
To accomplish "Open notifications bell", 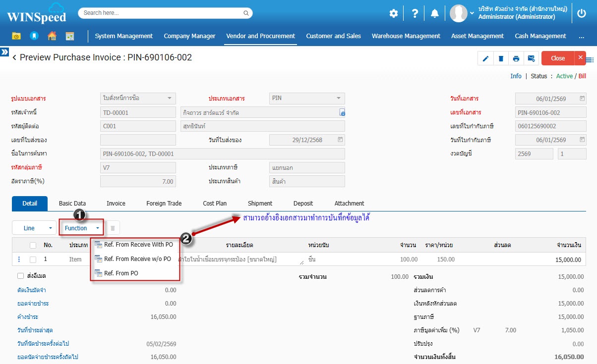I will pyautogui.click(x=434, y=13).
